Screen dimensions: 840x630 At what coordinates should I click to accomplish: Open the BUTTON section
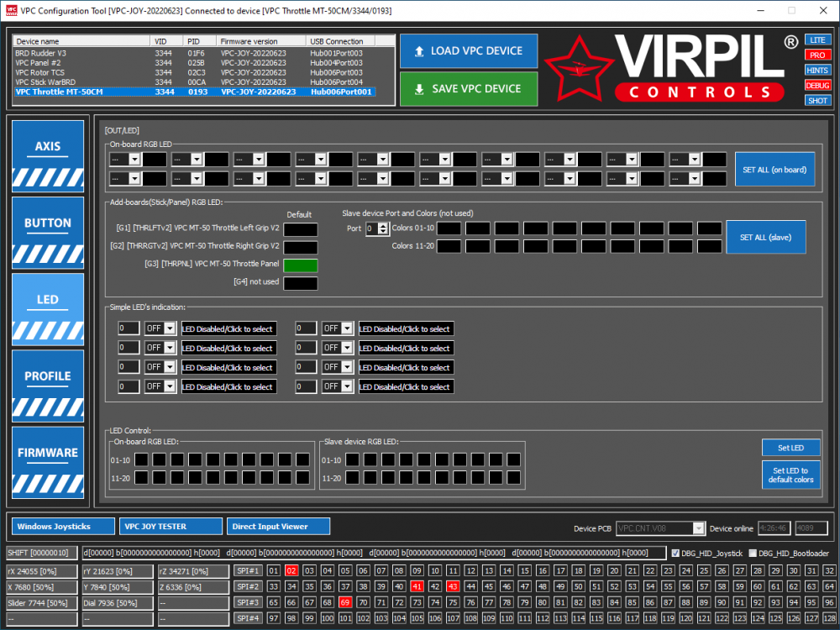(48, 233)
